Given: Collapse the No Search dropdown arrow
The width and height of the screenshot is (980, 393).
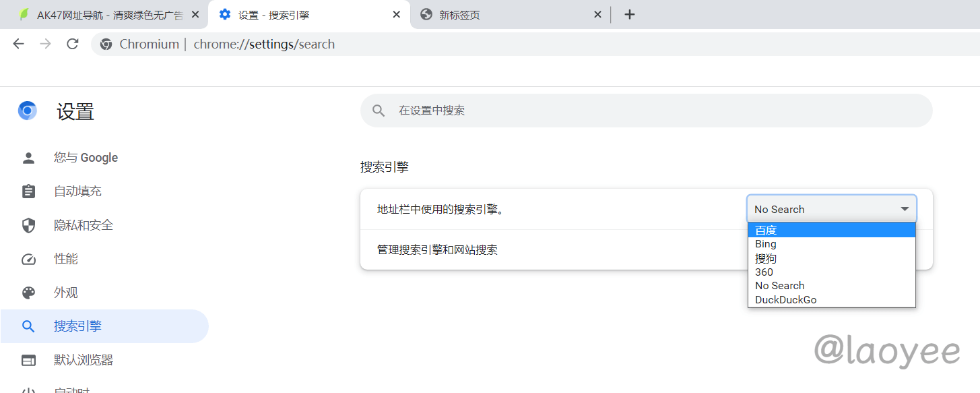Looking at the screenshot, I should coord(905,209).
